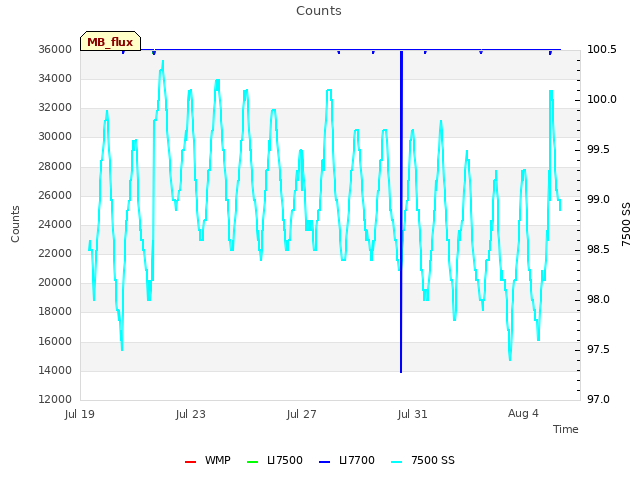This screenshot has width=640, height=480.
Task: Click the 99.0 right axis tick label
Action: point(598,200)
